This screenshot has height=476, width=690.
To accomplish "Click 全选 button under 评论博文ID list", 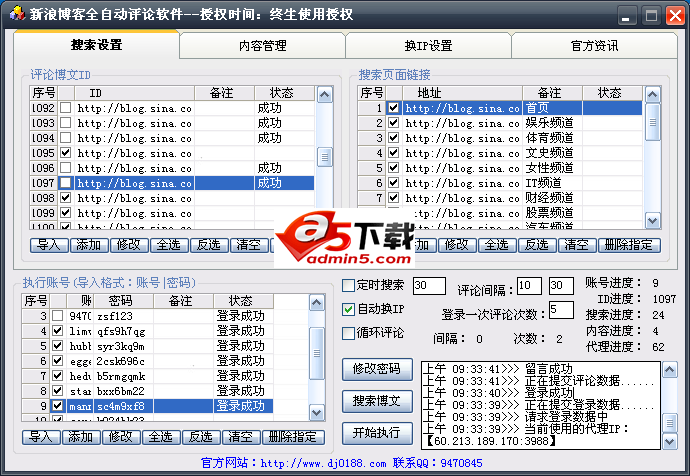I will tap(169, 245).
